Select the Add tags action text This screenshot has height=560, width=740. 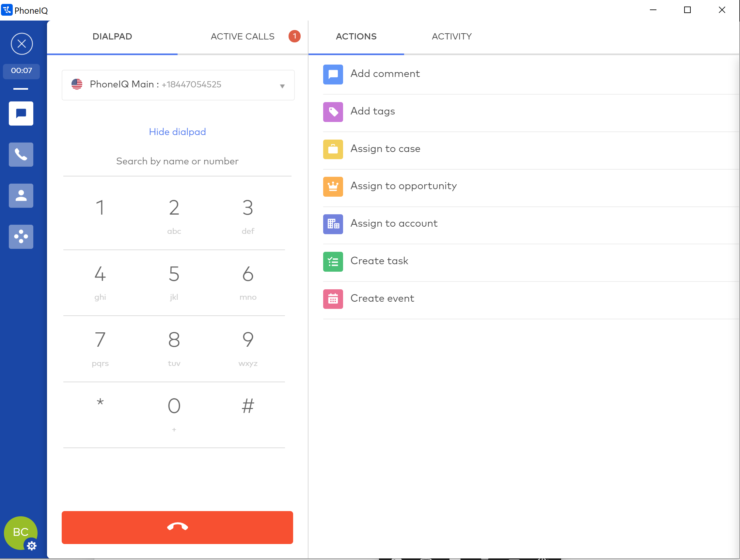(373, 111)
